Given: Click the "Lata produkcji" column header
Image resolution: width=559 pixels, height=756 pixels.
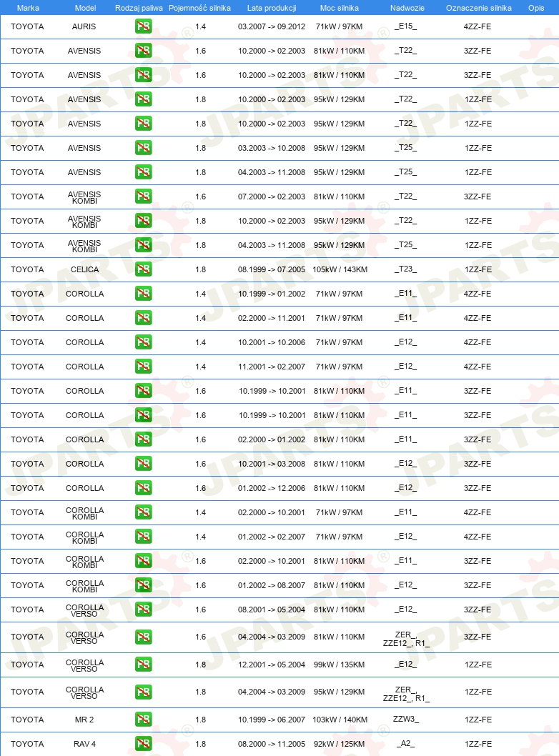Looking at the screenshot, I should pyautogui.click(x=272, y=8).
